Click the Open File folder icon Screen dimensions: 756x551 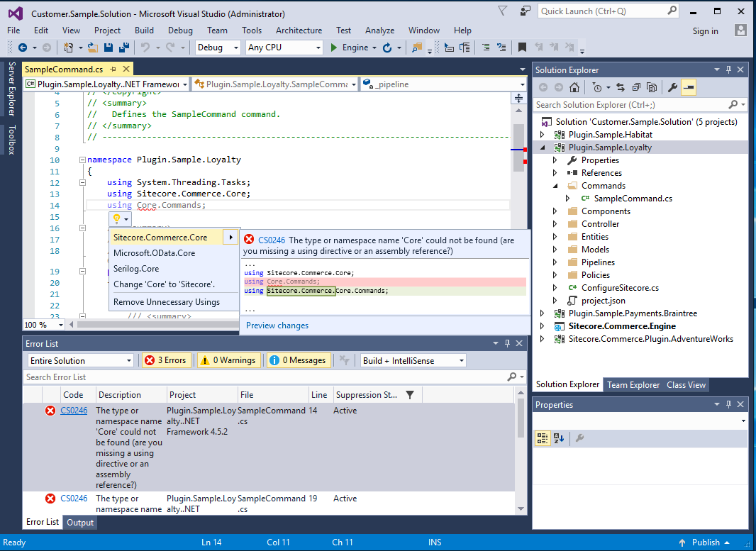point(93,48)
